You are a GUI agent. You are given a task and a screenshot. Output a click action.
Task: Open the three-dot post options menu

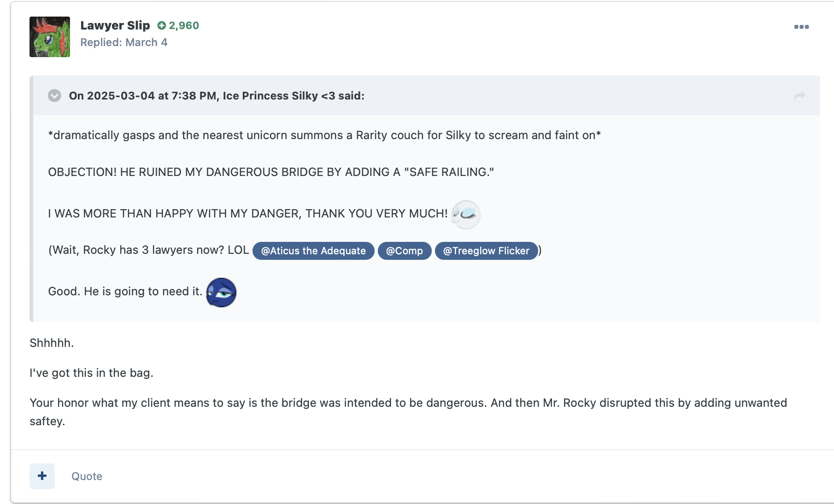tap(801, 27)
